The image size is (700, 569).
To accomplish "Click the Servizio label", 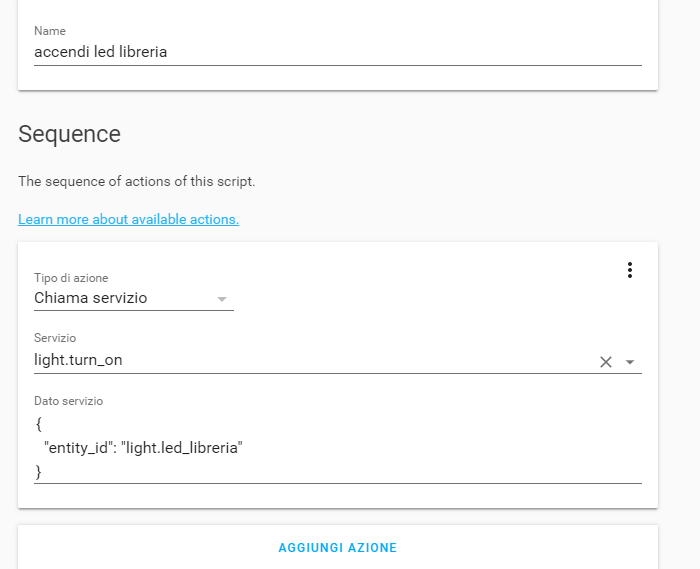I will [55, 339].
